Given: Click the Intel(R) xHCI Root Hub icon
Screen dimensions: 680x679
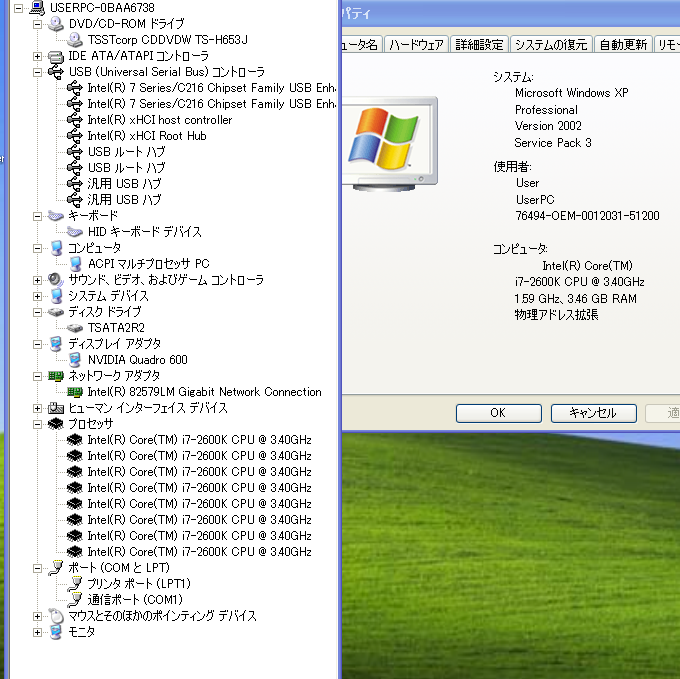Looking at the screenshot, I should [75, 136].
